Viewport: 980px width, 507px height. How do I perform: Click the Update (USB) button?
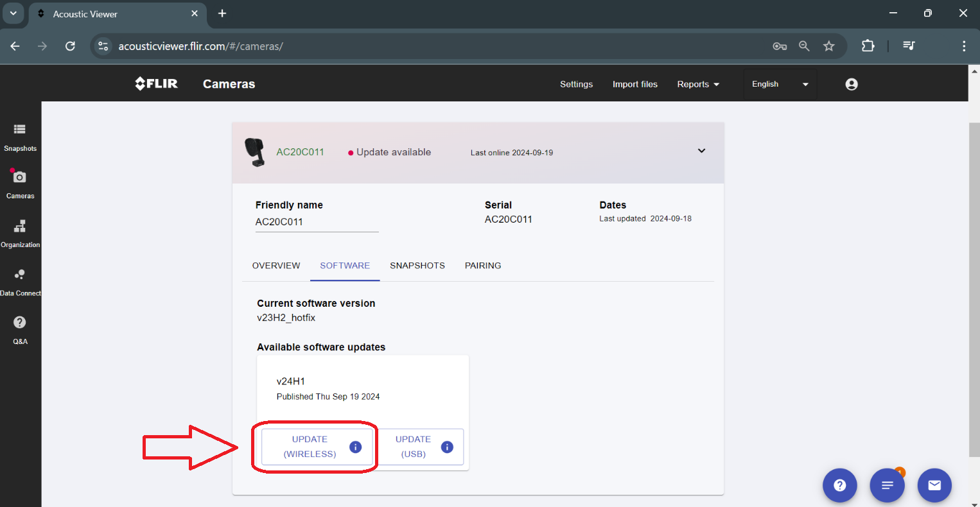413,447
